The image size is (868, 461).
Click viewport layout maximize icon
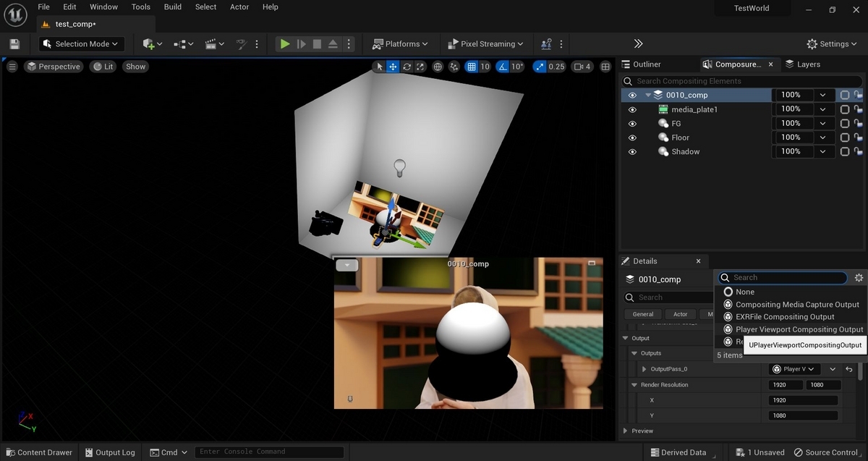tap(605, 67)
